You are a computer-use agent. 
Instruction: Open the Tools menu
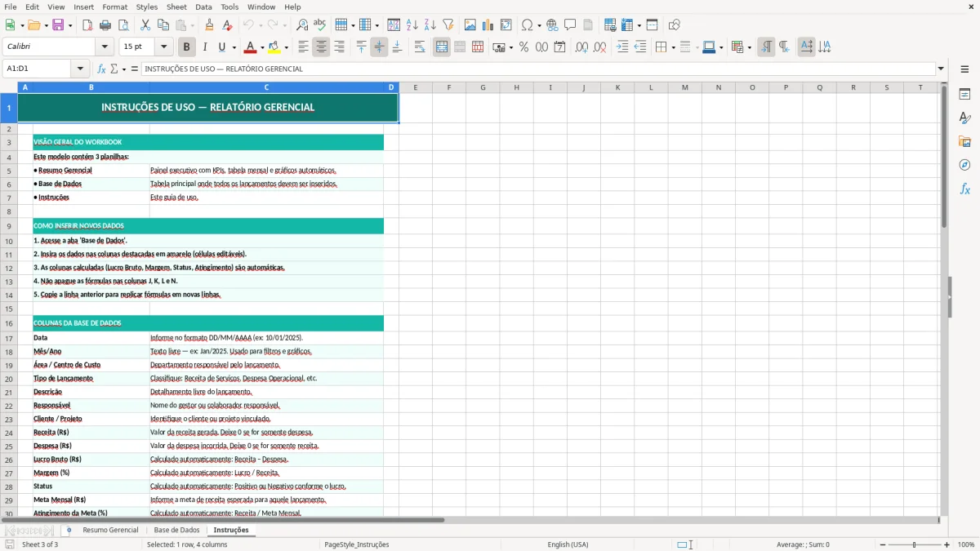pyautogui.click(x=229, y=7)
